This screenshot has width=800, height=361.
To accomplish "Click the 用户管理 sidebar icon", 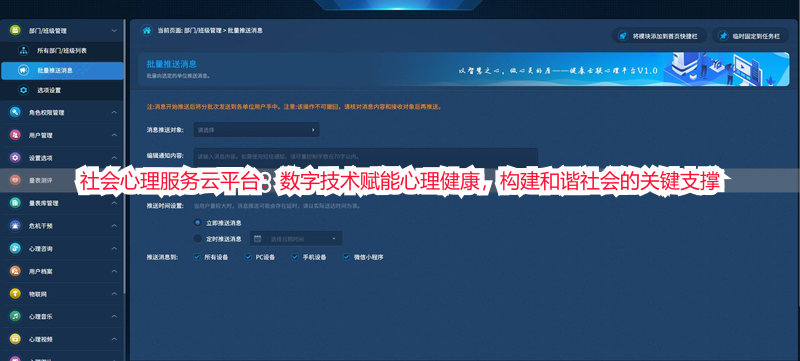I will [x=15, y=135].
